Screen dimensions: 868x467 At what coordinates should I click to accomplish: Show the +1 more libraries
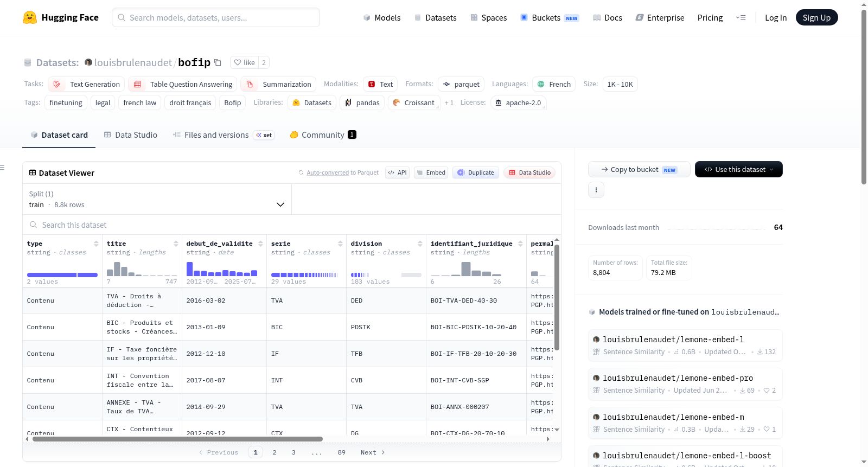click(x=449, y=103)
